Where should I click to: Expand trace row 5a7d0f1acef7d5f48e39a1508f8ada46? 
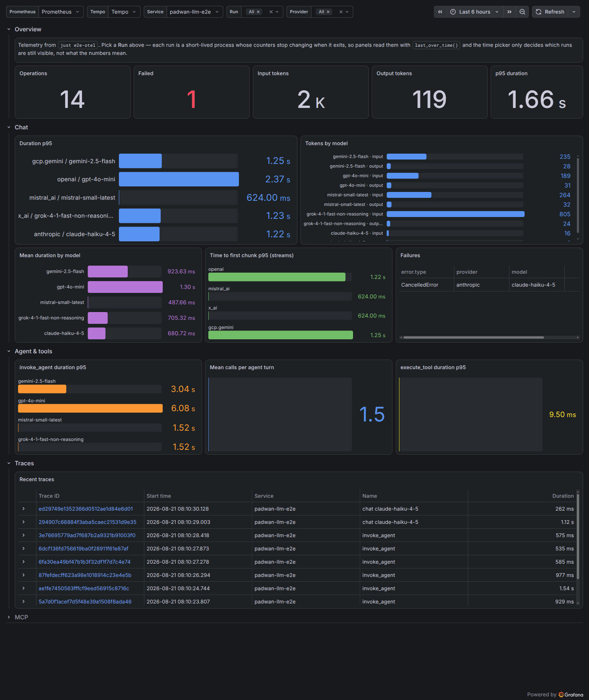pos(24,602)
